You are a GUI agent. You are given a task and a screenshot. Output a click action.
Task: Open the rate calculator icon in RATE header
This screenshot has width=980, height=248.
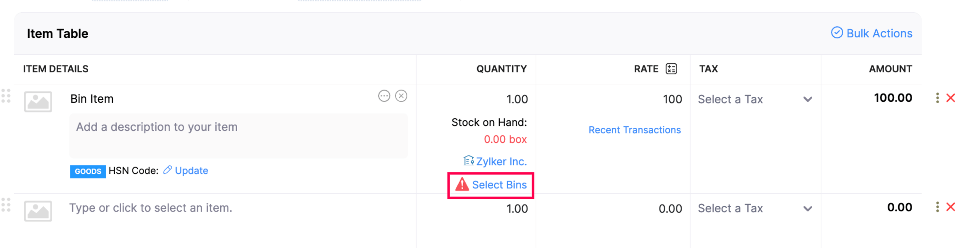(671, 69)
